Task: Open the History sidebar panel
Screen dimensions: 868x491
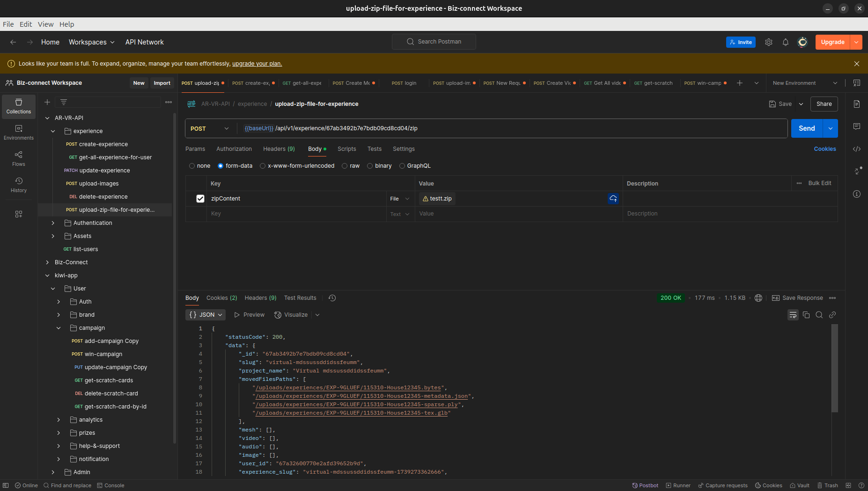Action: [x=19, y=185]
